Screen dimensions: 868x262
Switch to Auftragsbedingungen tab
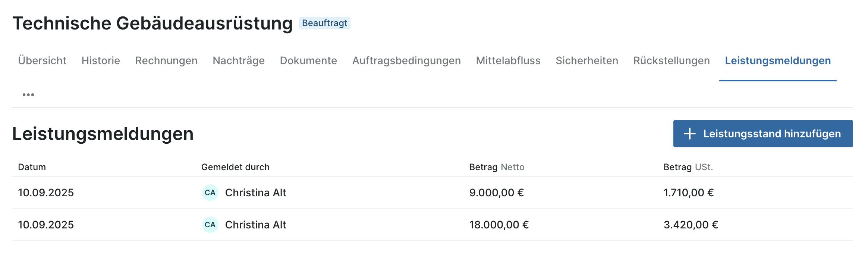coord(406,60)
